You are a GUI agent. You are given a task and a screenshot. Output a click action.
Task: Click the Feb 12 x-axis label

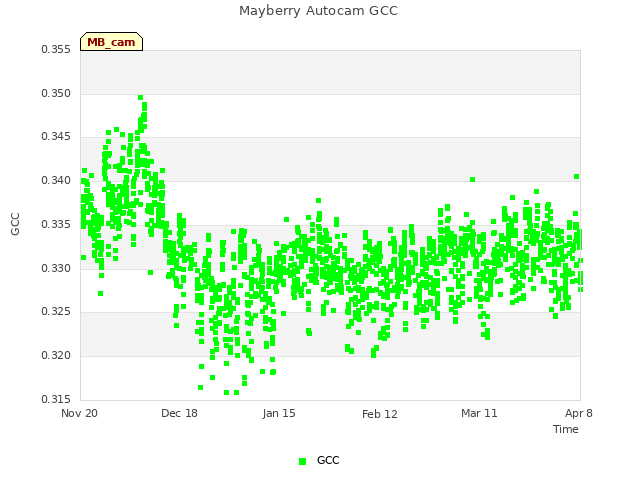[380, 414]
